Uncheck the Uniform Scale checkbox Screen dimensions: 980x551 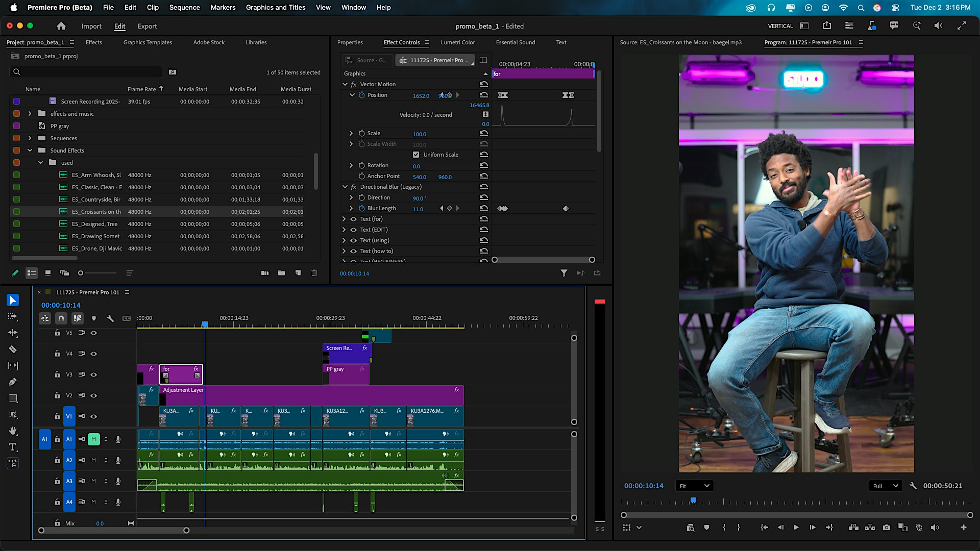point(416,154)
